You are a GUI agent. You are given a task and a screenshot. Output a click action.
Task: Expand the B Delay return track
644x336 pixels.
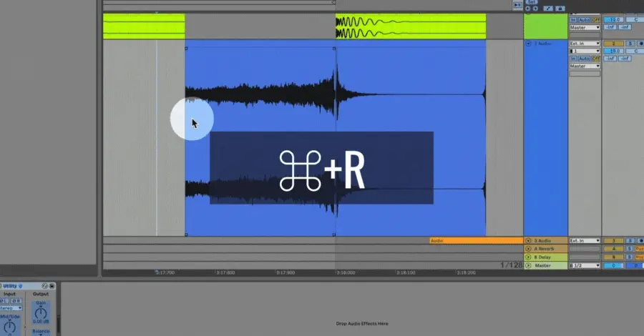(528, 257)
